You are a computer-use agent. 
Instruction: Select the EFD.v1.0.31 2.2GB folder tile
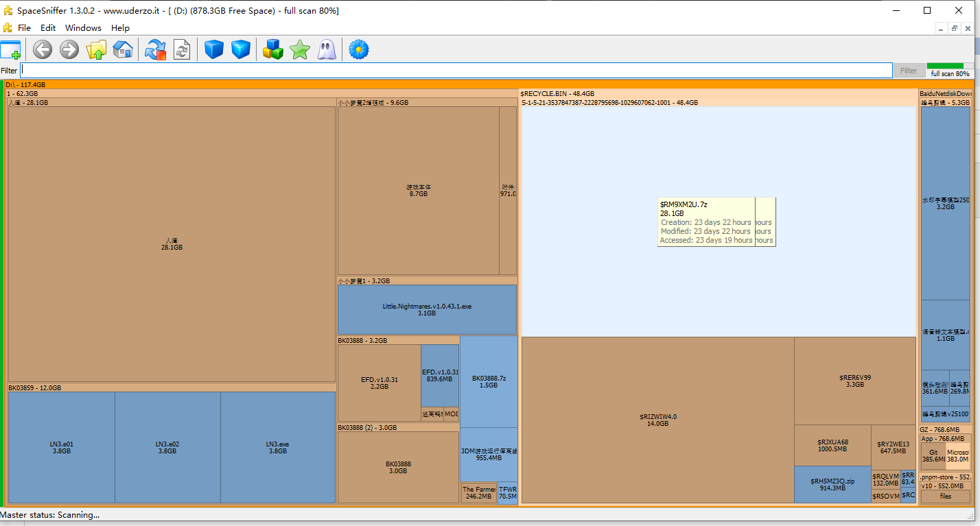tap(380, 383)
